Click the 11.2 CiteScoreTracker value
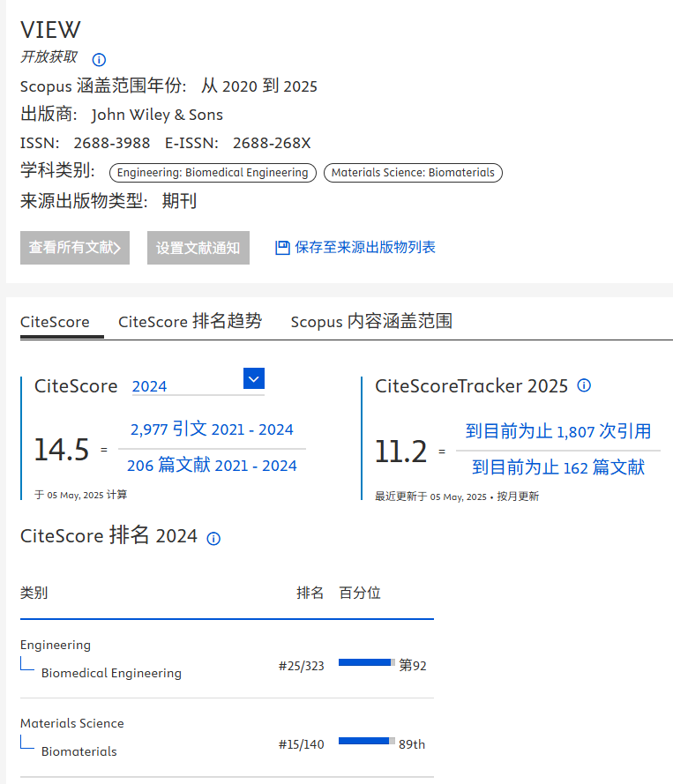 (x=401, y=452)
